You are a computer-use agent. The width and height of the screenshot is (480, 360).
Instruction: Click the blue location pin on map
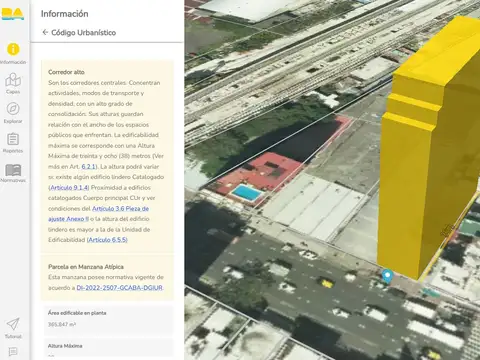(x=387, y=276)
